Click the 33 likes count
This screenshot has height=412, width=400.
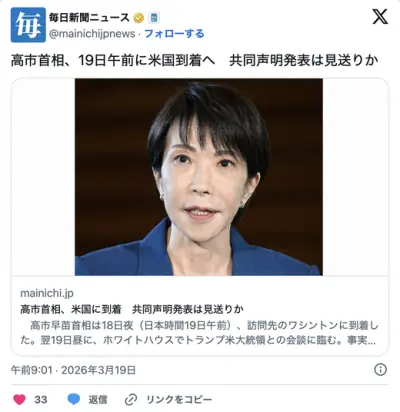[41, 400]
